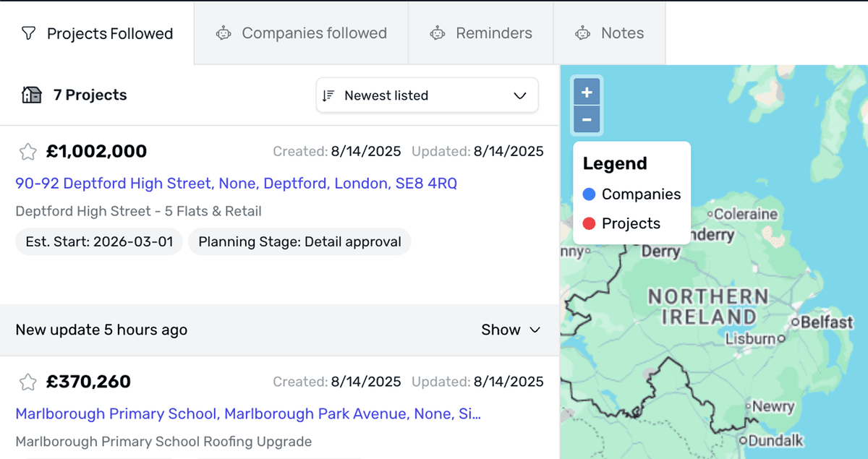Viewport: 868px width, 459px height.
Task: Star the £370,260 Marlborough project
Action: pos(27,382)
